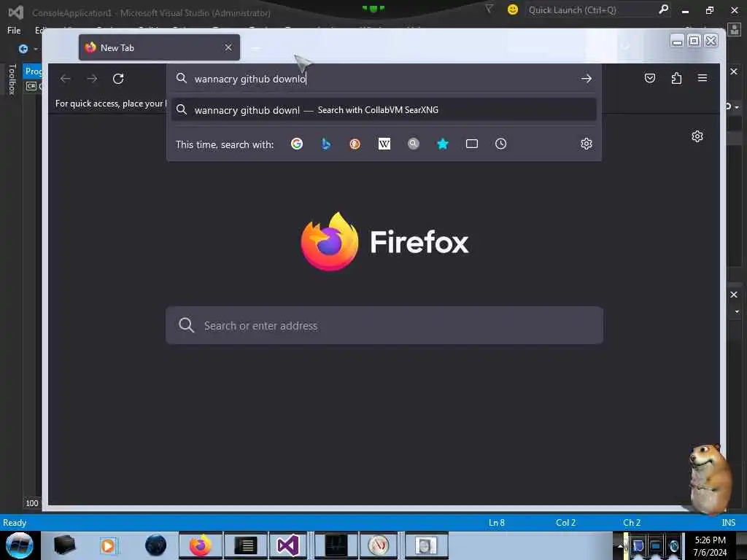Select the New Tab tab
Viewport: 747px width, 560px height.
tap(159, 47)
